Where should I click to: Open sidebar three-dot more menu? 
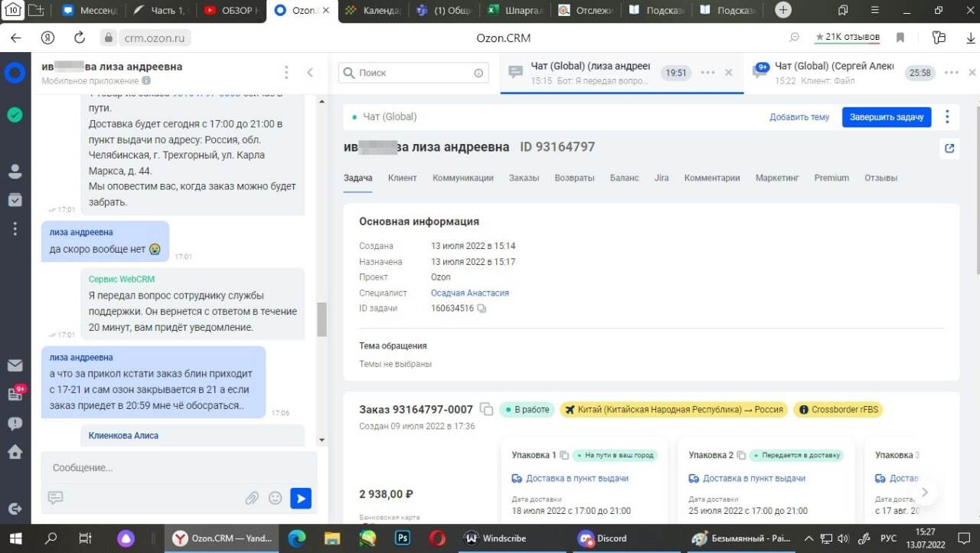(x=15, y=228)
